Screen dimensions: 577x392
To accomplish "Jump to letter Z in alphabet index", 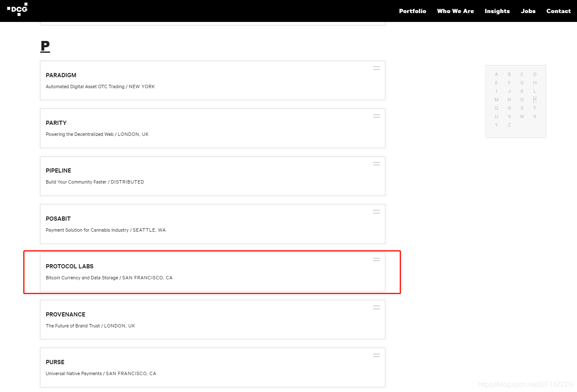I will click(509, 125).
